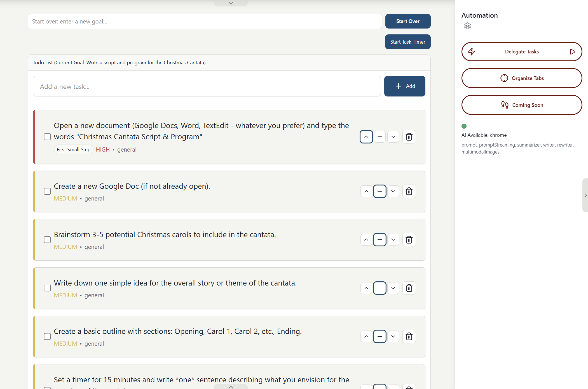Delete the 'Create a new Google Doc' task

click(409, 191)
